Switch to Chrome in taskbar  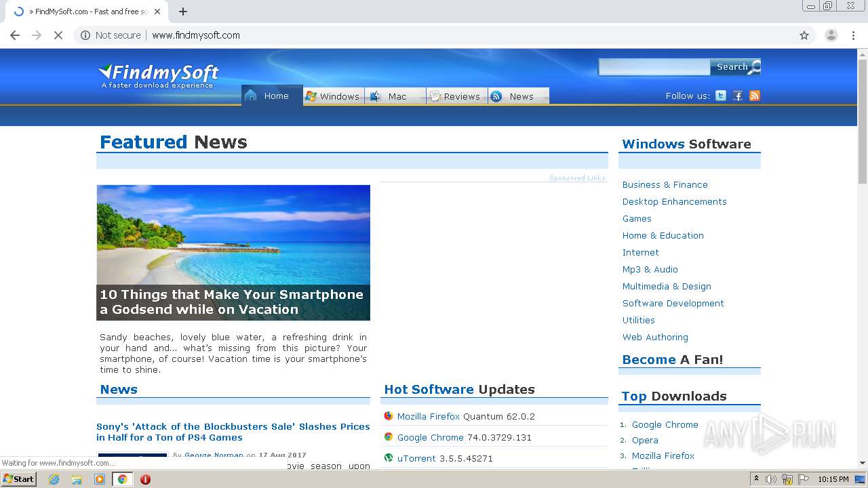tap(122, 479)
